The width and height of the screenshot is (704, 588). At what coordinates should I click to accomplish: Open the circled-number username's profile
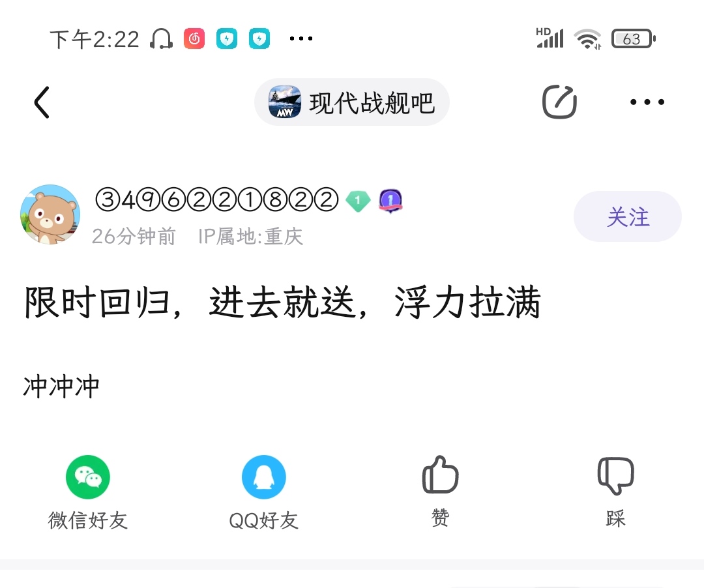pos(217,199)
